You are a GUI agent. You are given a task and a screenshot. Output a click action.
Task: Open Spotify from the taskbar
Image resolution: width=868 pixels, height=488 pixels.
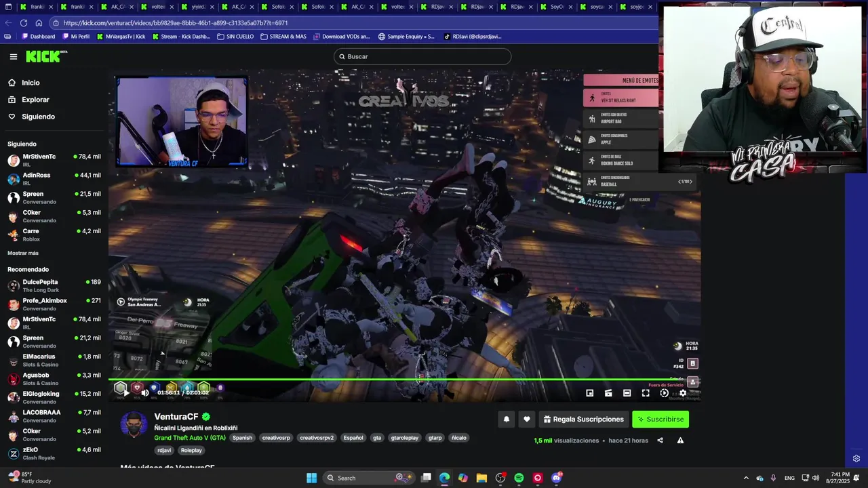pos(519,478)
